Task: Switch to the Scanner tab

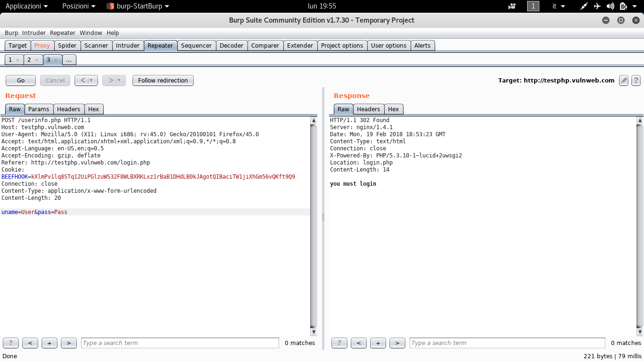Action: pos(96,45)
